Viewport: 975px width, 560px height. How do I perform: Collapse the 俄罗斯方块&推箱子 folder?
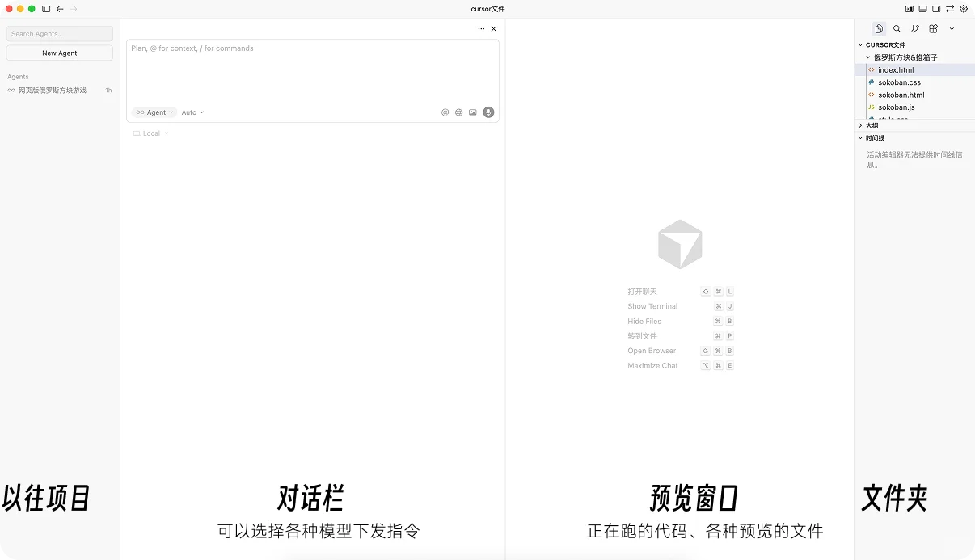870,57
